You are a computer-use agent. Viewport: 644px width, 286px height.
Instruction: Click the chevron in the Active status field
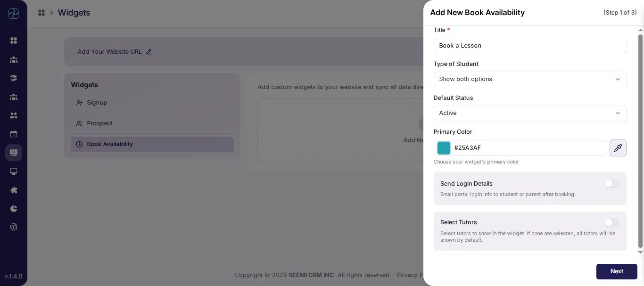tap(618, 113)
